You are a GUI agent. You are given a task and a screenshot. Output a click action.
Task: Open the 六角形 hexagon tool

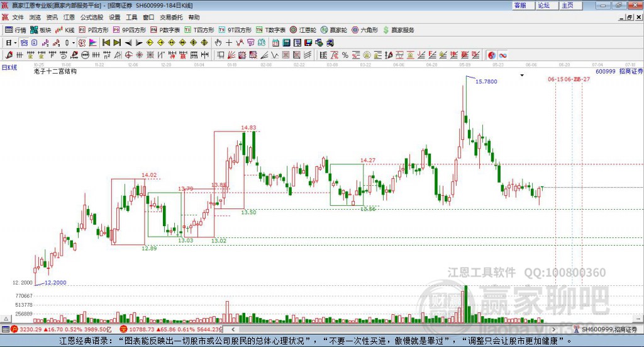point(365,30)
